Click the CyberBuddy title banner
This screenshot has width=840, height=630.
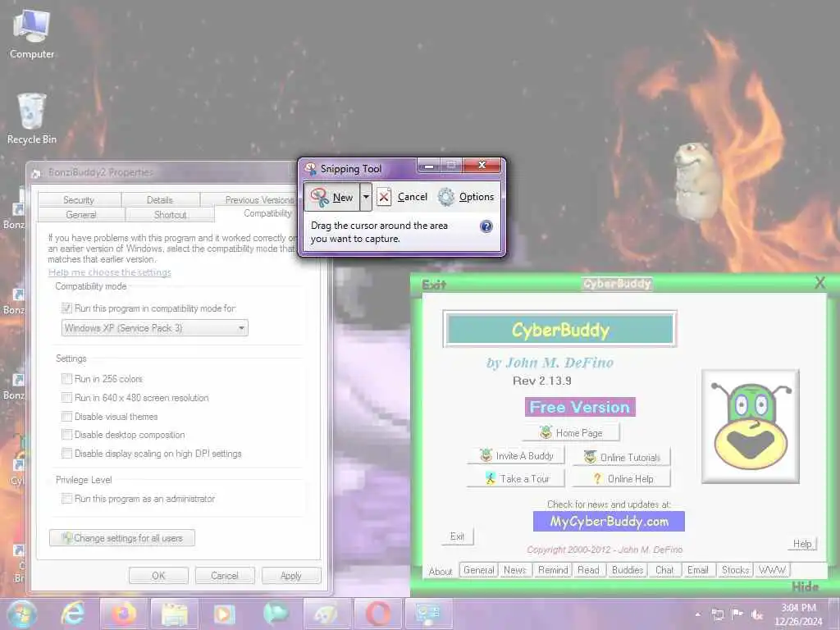560,330
